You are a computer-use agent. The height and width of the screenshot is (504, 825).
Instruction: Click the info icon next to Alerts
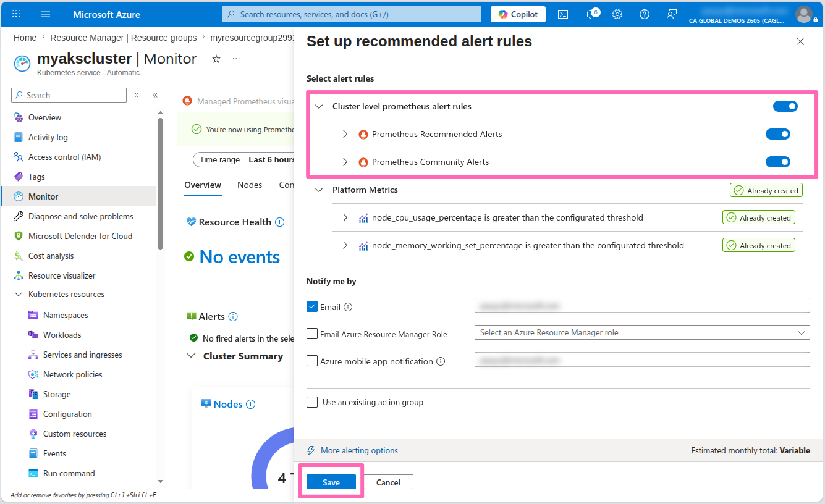click(233, 316)
